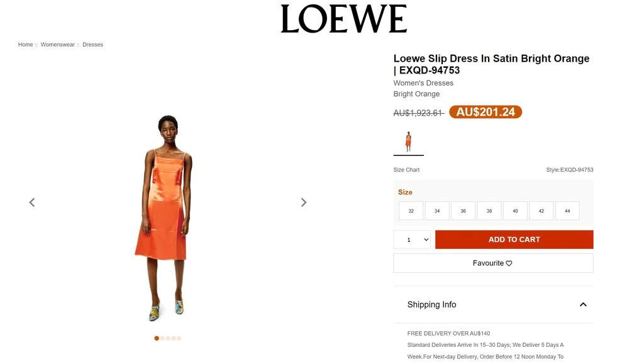
Task: Choose size 36
Action: point(463,211)
